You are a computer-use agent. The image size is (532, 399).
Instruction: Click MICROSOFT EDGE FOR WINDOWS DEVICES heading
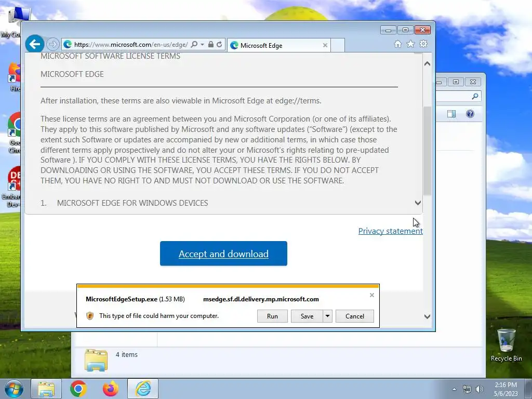click(x=132, y=203)
